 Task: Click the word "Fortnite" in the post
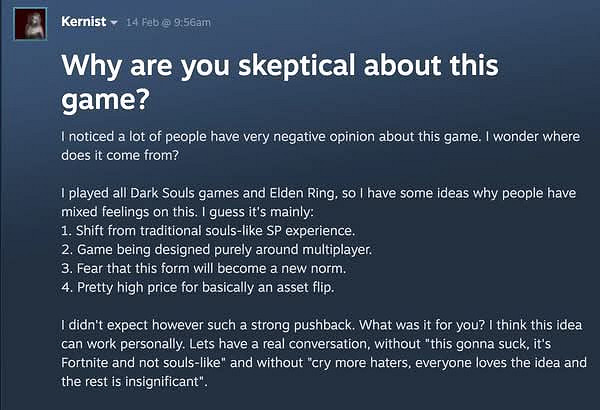coord(91,363)
